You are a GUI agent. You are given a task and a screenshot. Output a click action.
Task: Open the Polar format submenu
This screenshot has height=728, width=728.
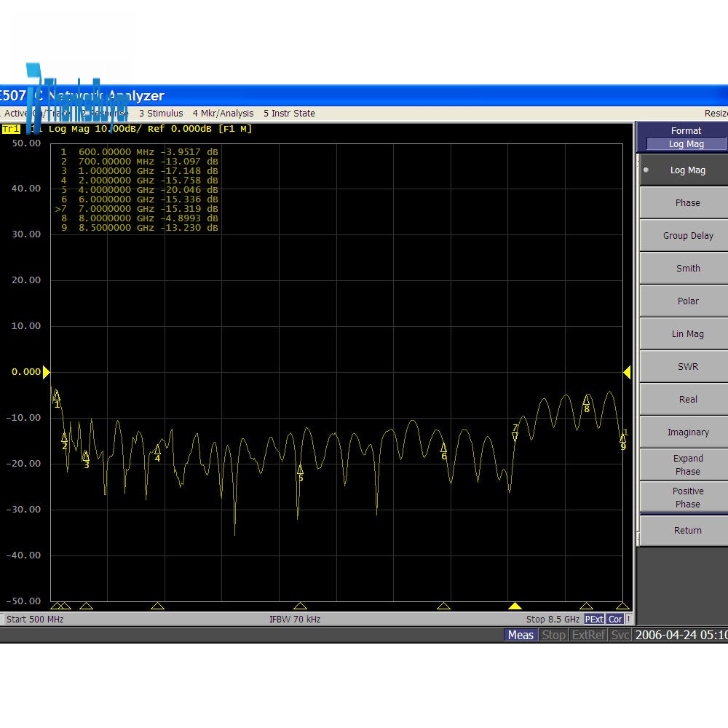[687, 301]
